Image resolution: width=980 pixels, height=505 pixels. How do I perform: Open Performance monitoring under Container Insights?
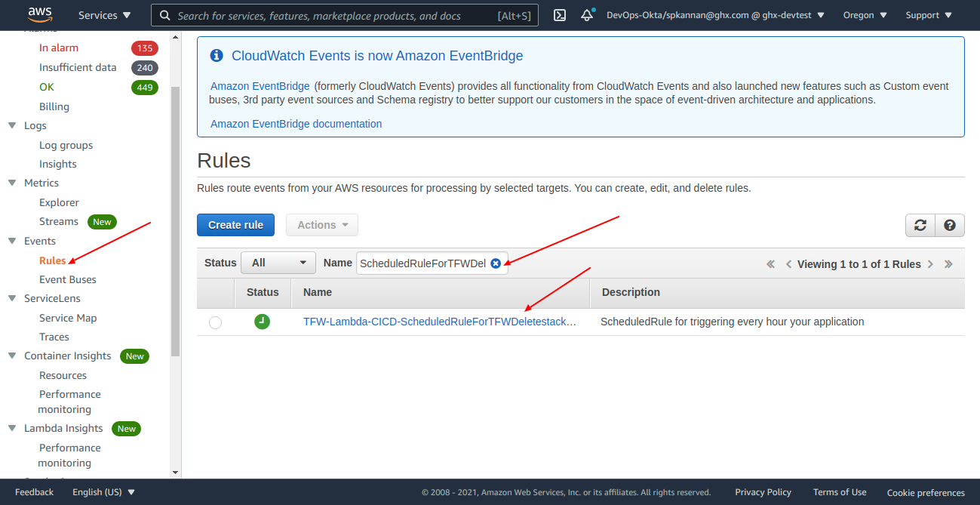[69, 402]
